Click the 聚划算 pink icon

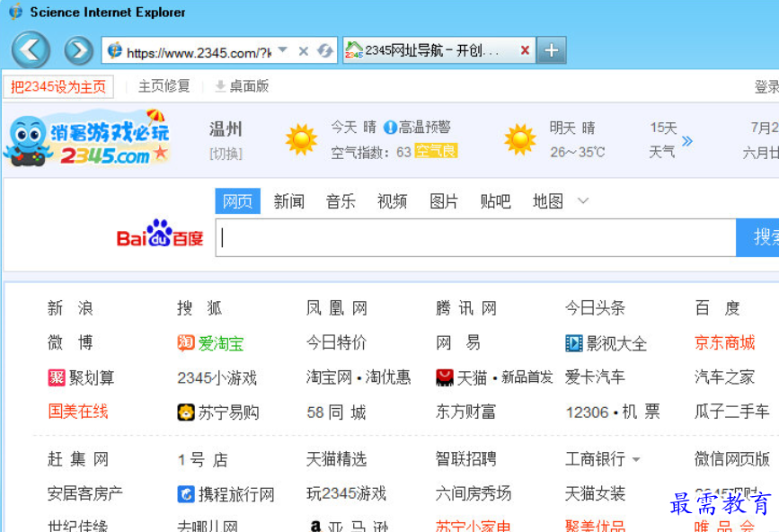tap(57, 377)
